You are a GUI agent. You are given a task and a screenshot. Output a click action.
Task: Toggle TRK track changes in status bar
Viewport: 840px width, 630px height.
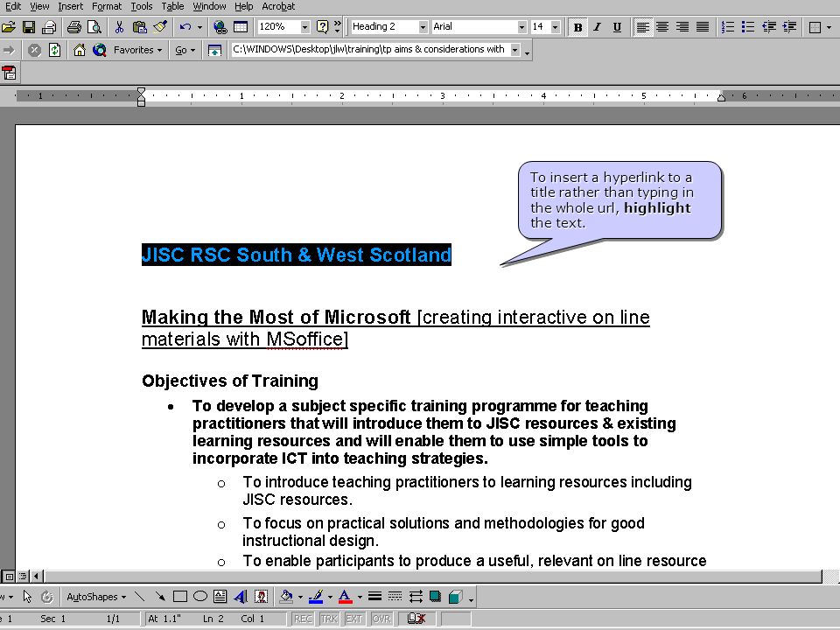pyautogui.click(x=328, y=619)
